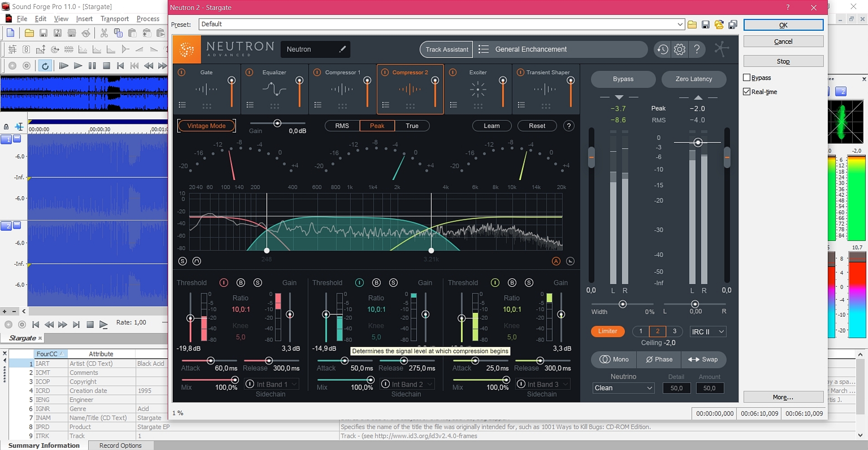This screenshot has width=868, height=450.
Task: Open Neutron undo history icon
Action: (x=663, y=49)
